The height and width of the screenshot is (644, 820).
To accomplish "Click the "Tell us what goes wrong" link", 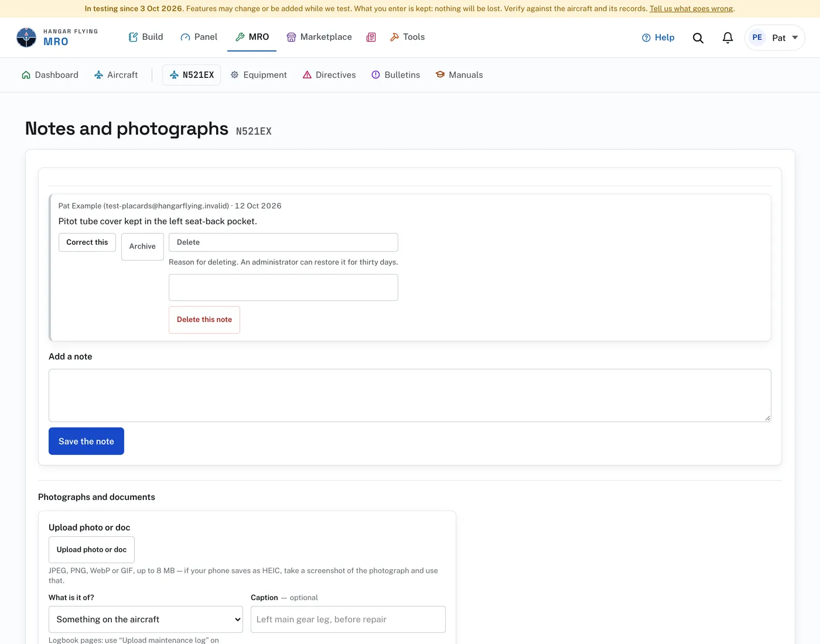I will point(691,9).
